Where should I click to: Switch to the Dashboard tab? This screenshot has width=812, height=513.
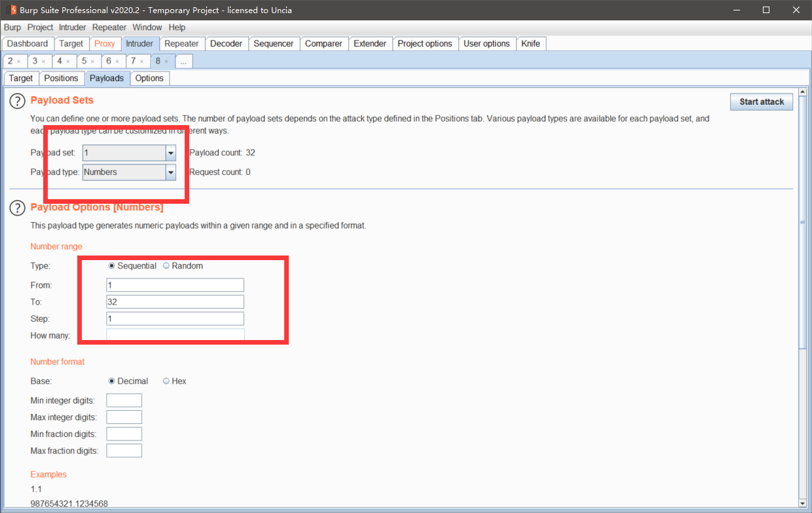click(x=28, y=44)
